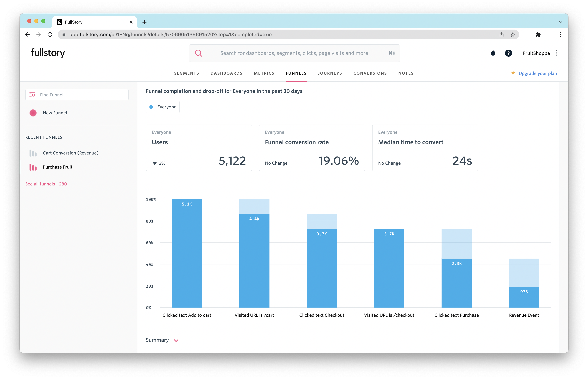588x379 pixels.
Task: Click the notifications bell icon
Action: point(493,53)
